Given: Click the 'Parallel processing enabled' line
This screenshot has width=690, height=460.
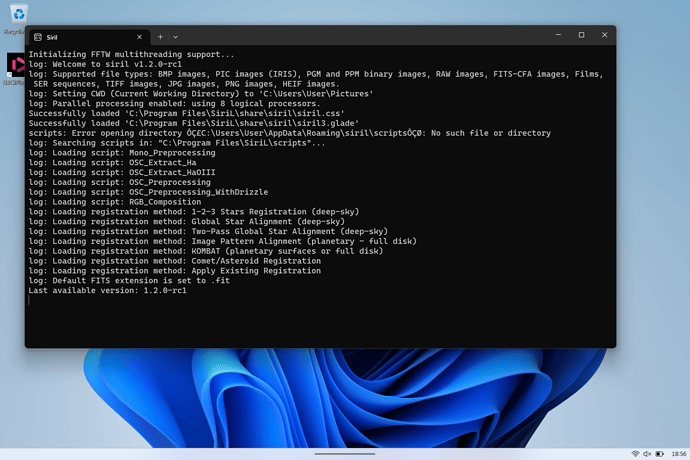Looking at the screenshot, I should [x=174, y=103].
